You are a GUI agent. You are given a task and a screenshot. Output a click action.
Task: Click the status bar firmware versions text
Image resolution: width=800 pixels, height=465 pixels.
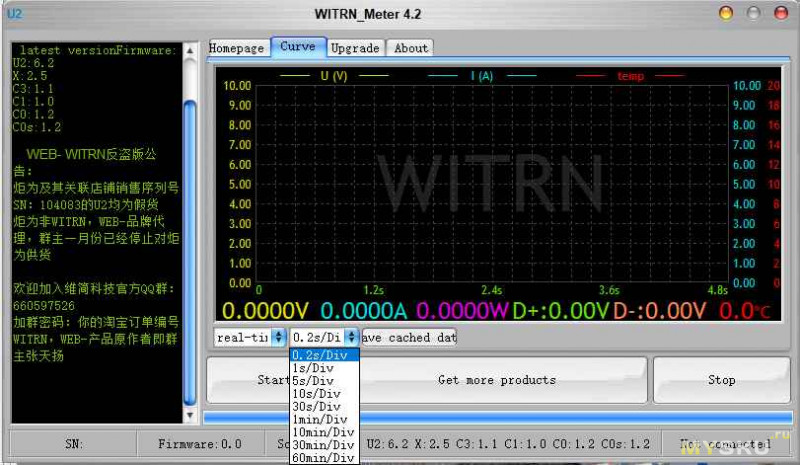[508, 444]
